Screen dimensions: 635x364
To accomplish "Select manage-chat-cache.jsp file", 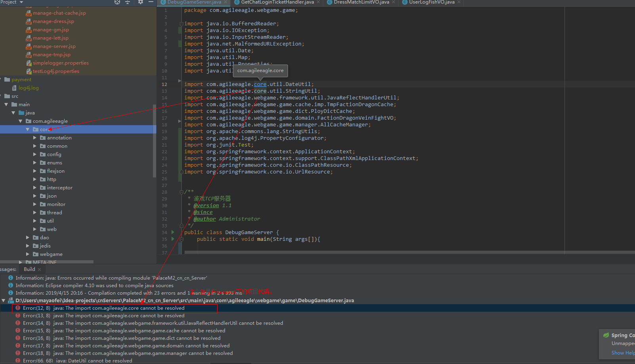I will (59, 13).
